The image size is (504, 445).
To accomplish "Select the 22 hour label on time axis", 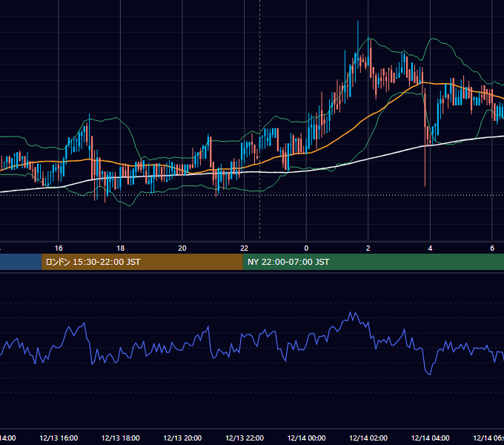I will tap(245, 248).
